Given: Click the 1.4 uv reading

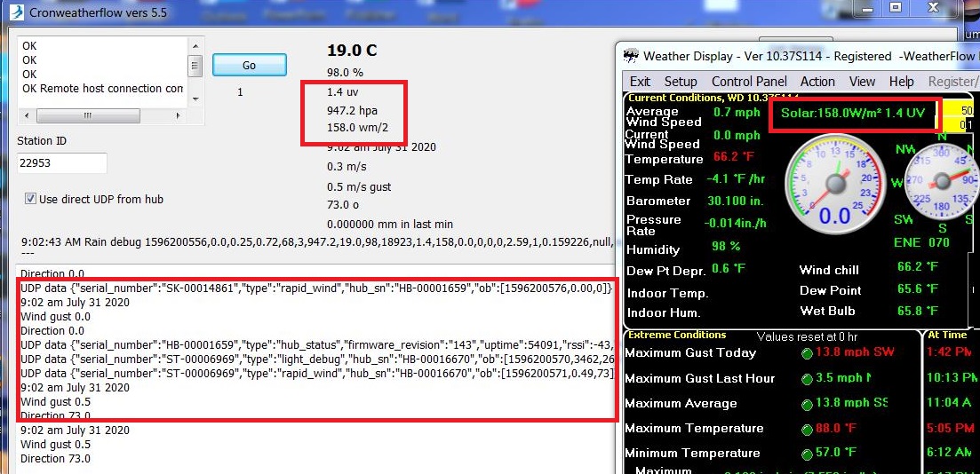Looking at the screenshot, I should (342, 92).
